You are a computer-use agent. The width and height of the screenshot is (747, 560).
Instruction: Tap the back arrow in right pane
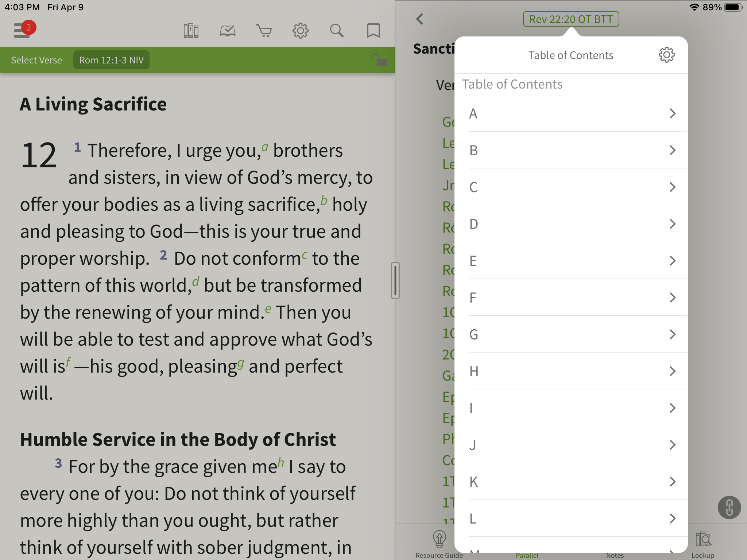(x=420, y=19)
